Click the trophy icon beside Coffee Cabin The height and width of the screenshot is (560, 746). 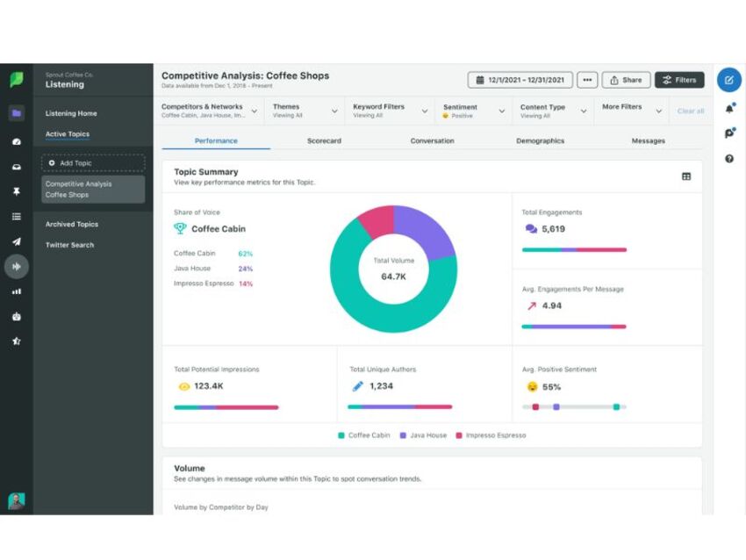pyautogui.click(x=180, y=229)
